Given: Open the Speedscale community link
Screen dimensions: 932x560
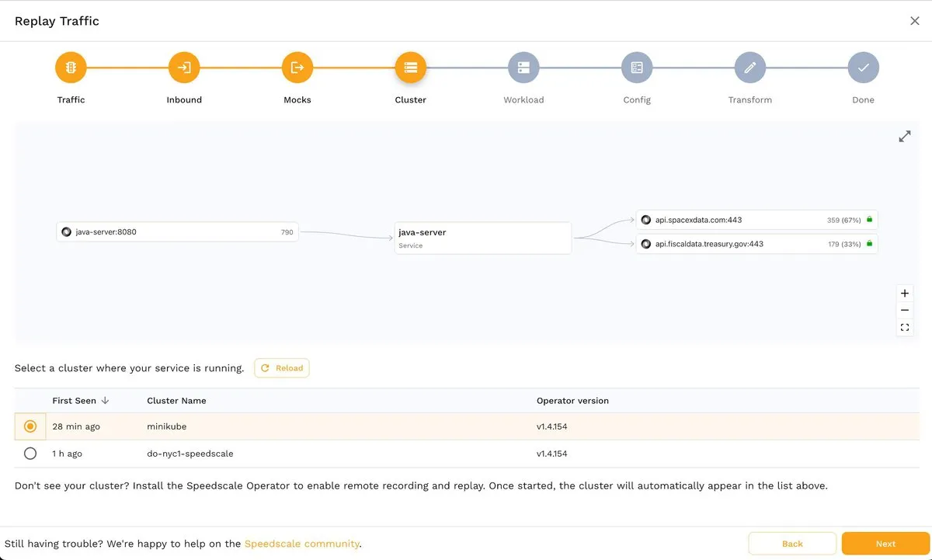Looking at the screenshot, I should [x=301, y=544].
